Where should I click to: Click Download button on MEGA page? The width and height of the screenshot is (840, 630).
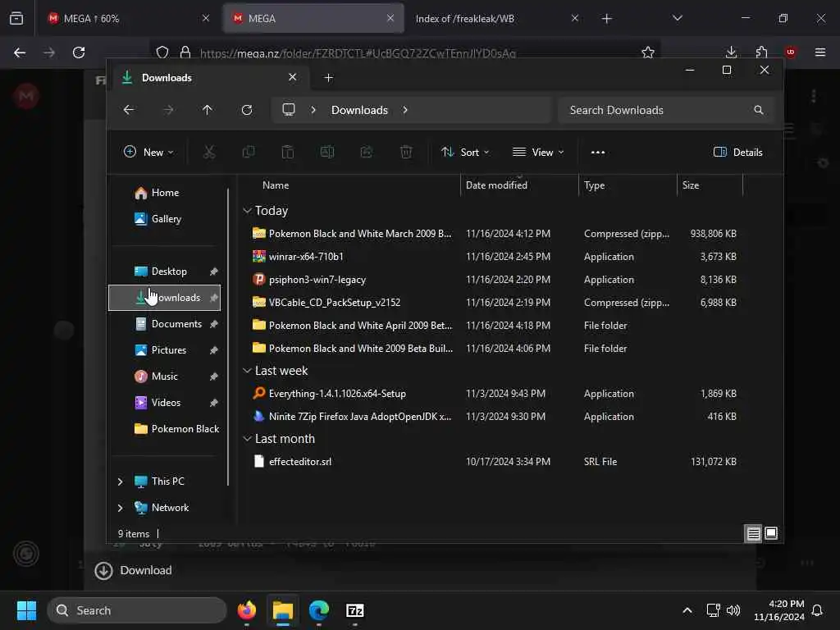click(134, 570)
